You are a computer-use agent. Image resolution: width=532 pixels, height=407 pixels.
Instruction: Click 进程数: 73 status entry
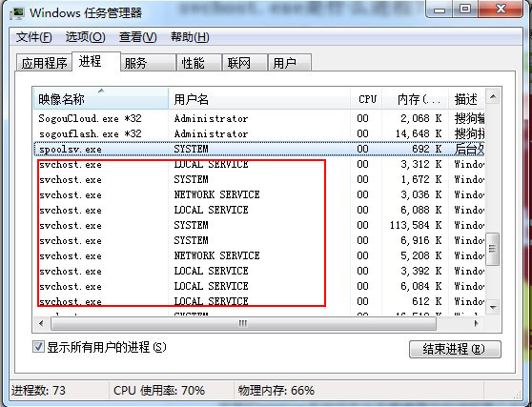point(38,391)
